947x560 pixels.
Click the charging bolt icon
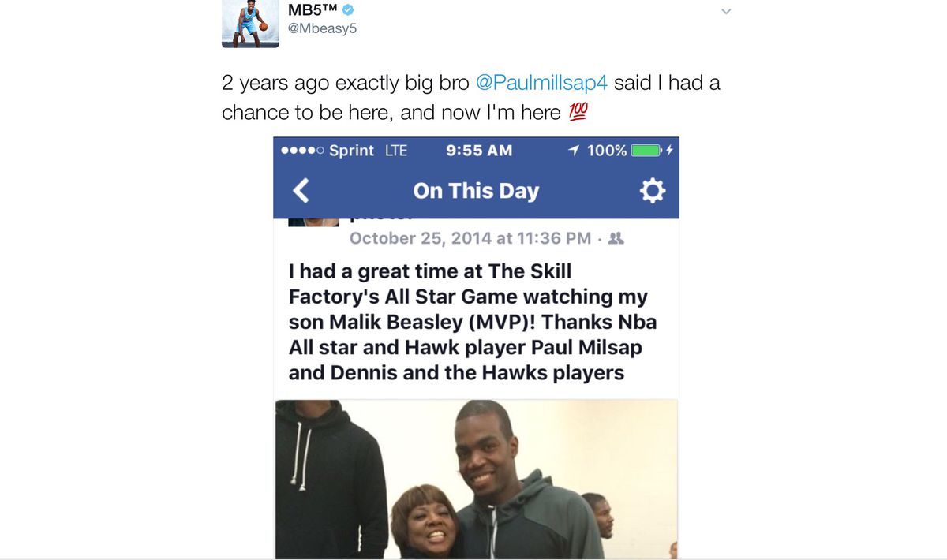669,150
